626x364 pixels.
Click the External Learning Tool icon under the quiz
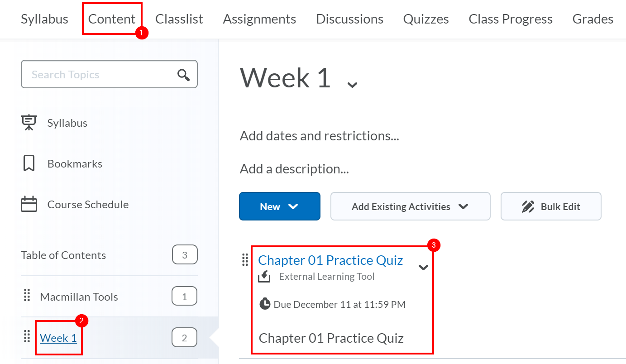(264, 276)
